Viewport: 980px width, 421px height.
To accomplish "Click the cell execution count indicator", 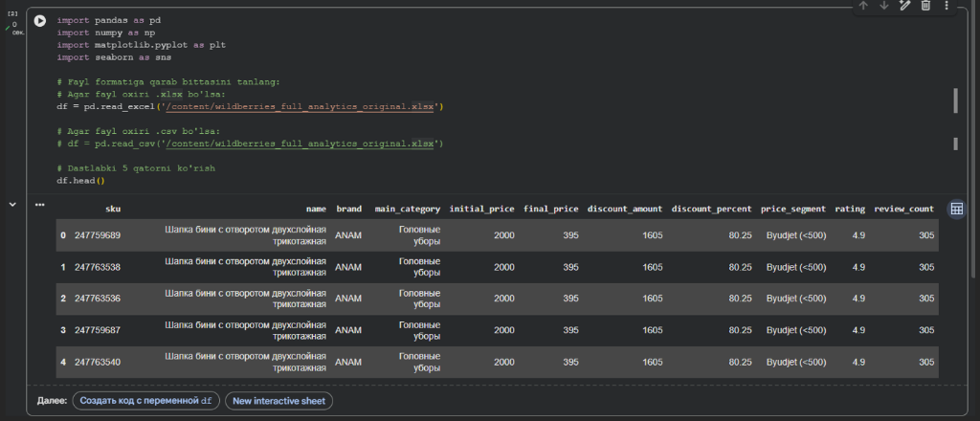I will pos(13,13).
